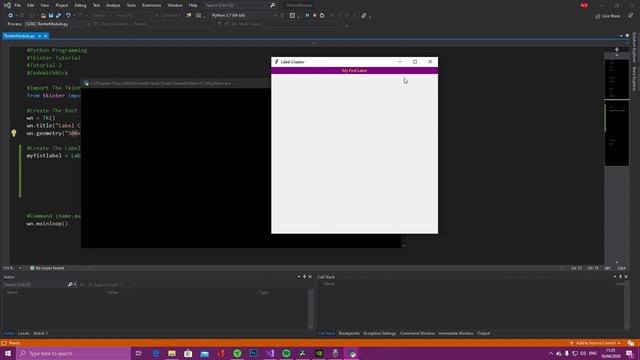This screenshot has width=640, height=360.
Task: Switch to the Immediate Window tab
Action: click(x=456, y=333)
